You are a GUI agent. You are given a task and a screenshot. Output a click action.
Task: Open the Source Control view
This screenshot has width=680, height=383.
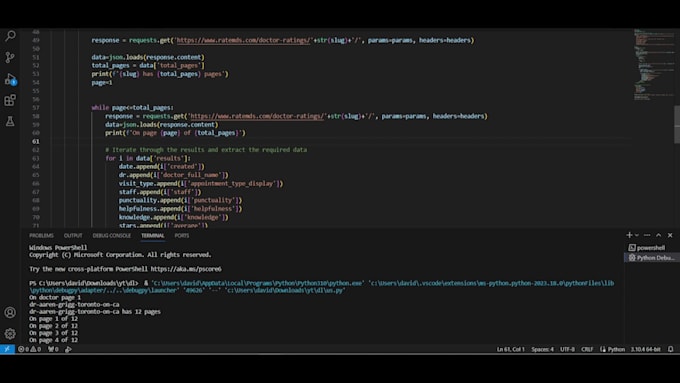click(10, 57)
